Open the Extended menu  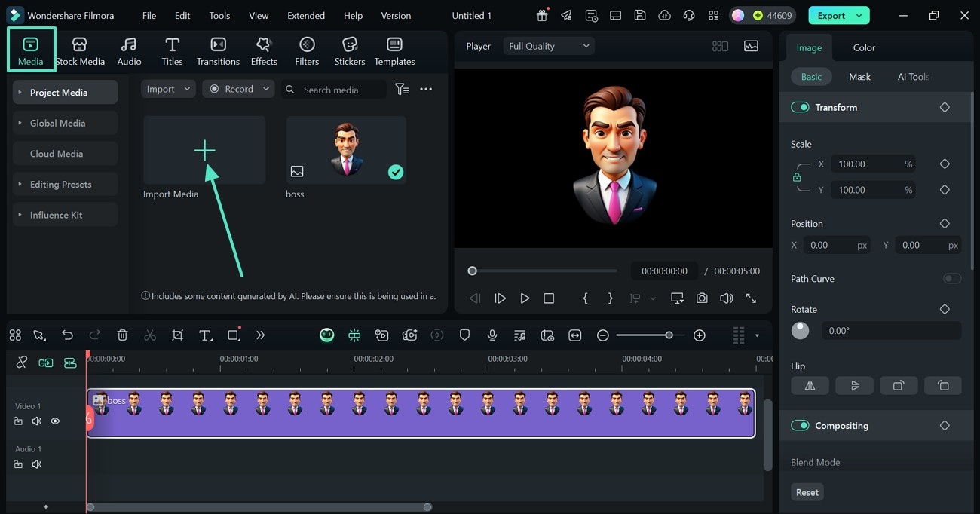(x=306, y=15)
